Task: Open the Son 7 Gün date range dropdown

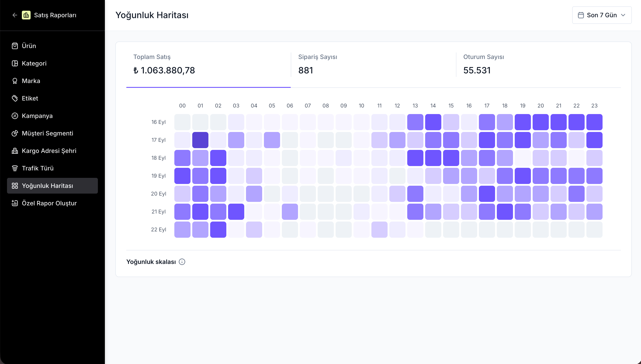Action: (x=602, y=15)
